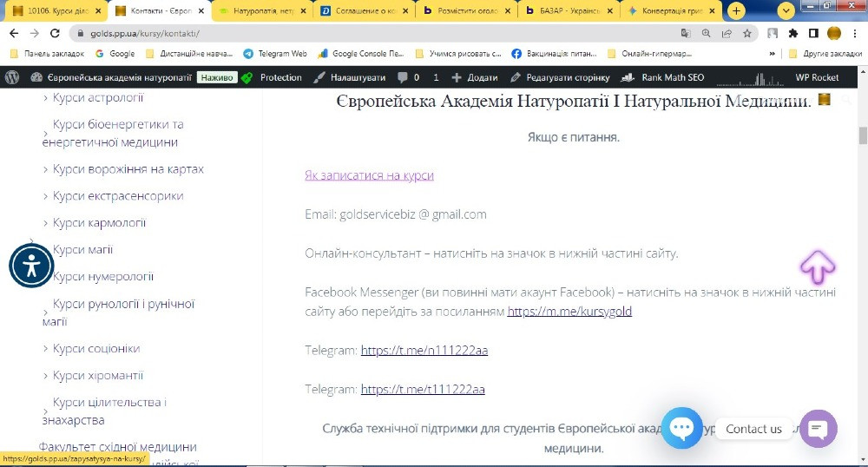
Task: Open Google Console bookmark
Action: (360, 54)
